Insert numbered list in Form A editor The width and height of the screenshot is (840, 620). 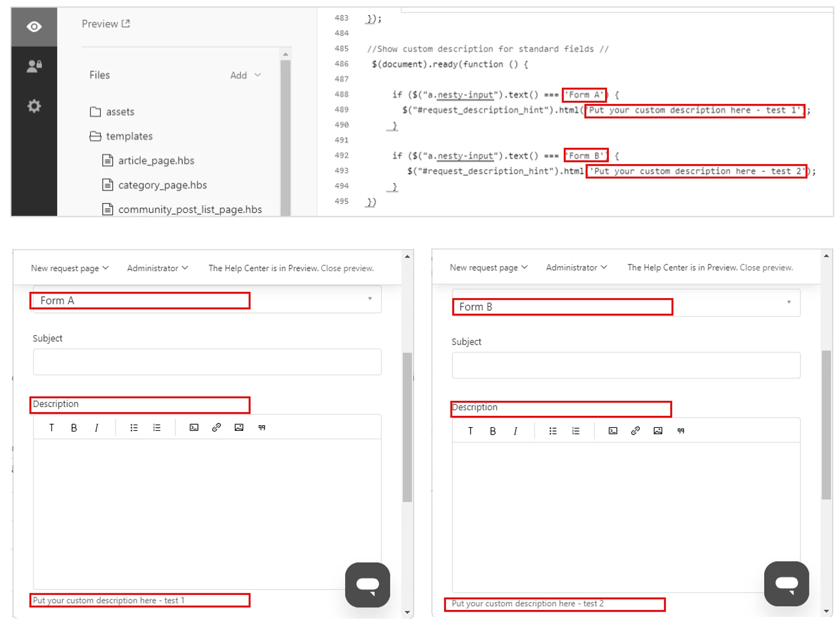tap(157, 428)
